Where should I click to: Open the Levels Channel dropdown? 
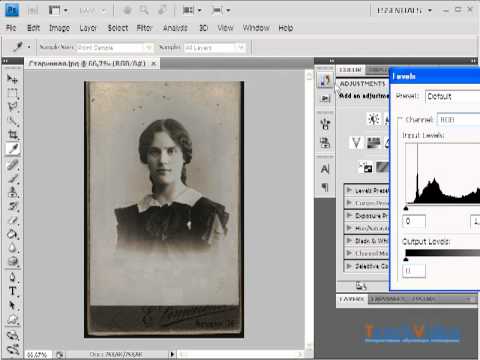[458, 120]
